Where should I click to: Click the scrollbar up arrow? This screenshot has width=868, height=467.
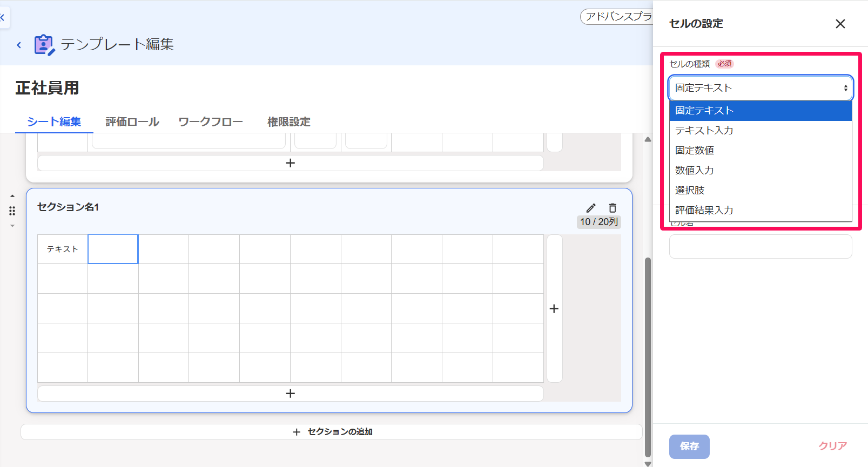(648, 139)
